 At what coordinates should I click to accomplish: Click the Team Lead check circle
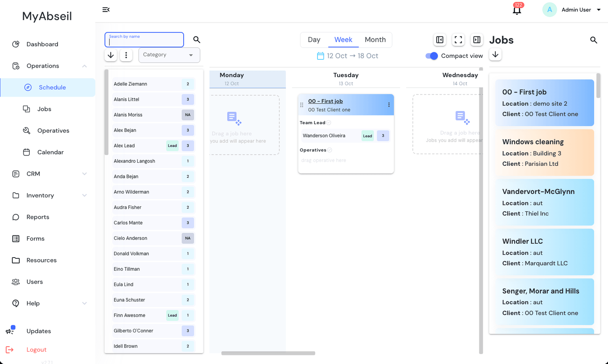(x=329, y=123)
